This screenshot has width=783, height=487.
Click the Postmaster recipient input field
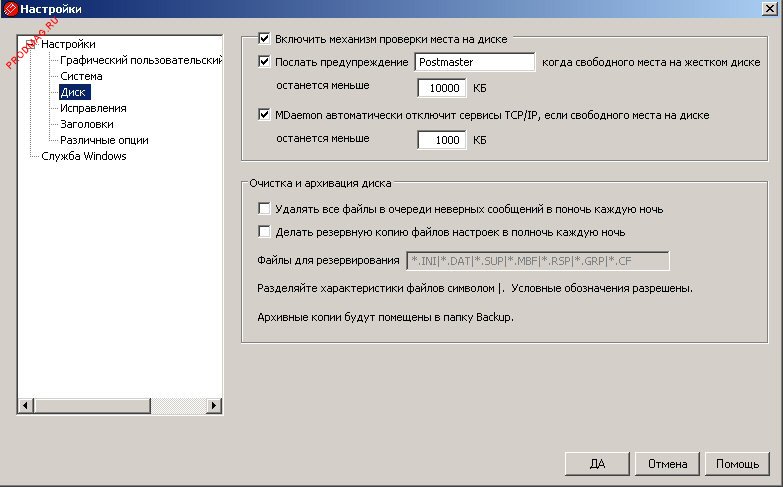click(x=473, y=62)
